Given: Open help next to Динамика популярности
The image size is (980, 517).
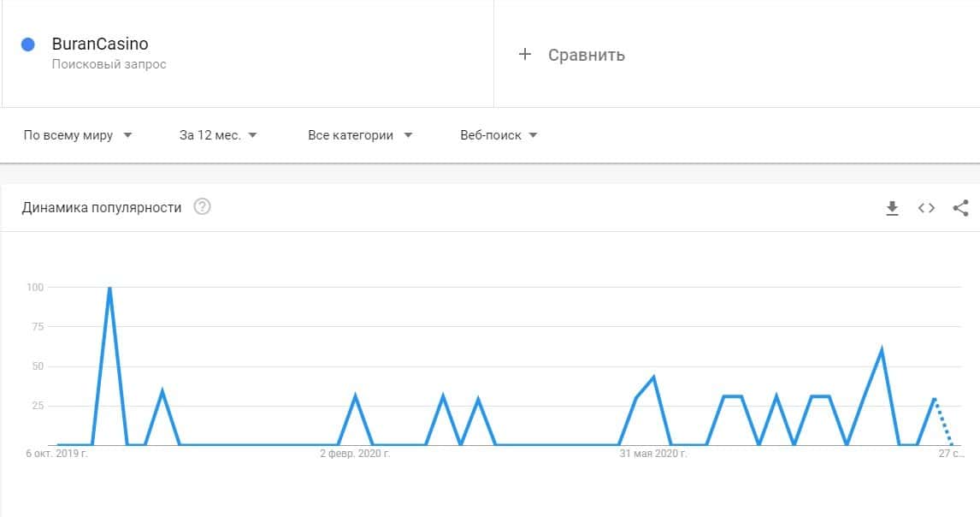Looking at the screenshot, I should point(202,207).
